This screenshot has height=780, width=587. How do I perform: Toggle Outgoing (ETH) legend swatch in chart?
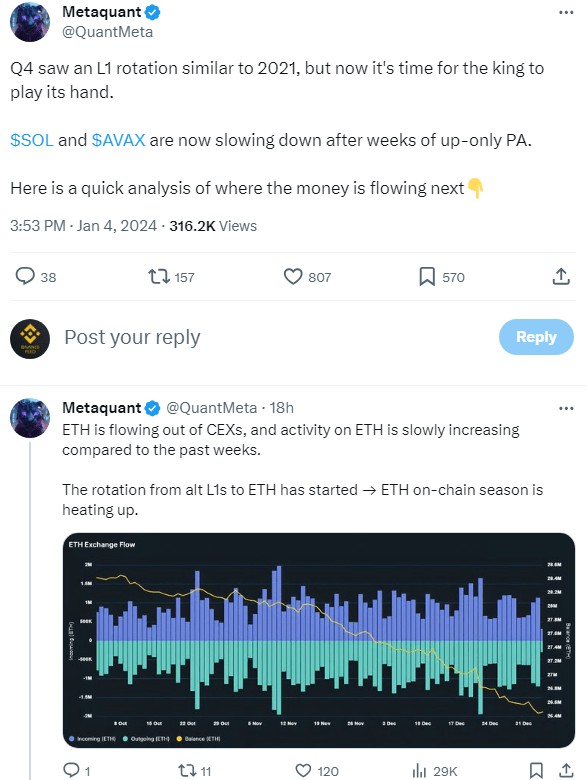(125, 739)
